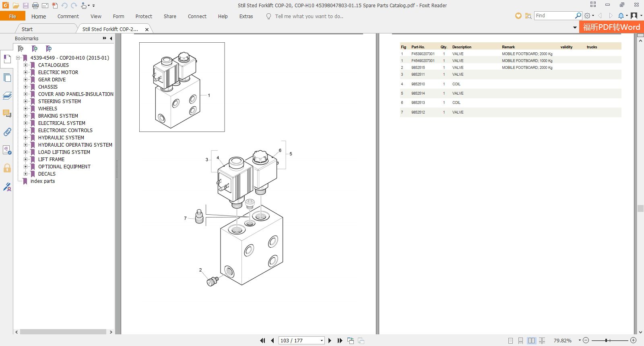644x346 pixels.
Task: Jump to the index parts bookmark
Action: (x=43, y=181)
